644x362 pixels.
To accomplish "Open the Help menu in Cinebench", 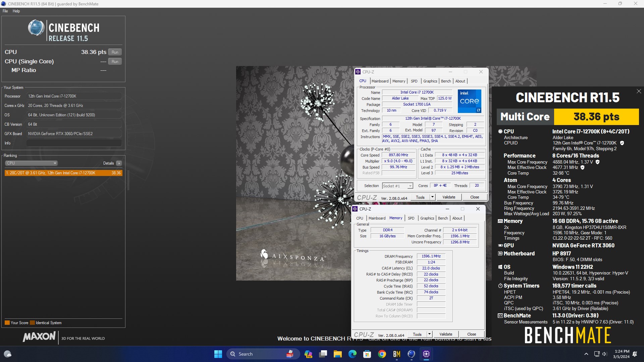I will pos(16,11).
